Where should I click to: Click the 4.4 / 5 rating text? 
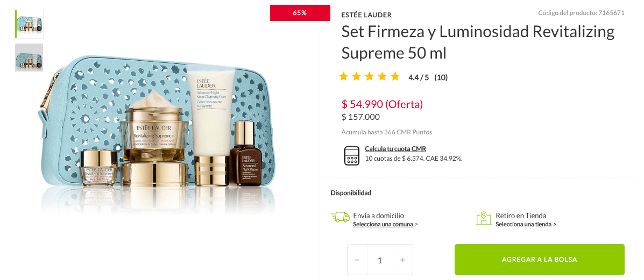click(419, 77)
